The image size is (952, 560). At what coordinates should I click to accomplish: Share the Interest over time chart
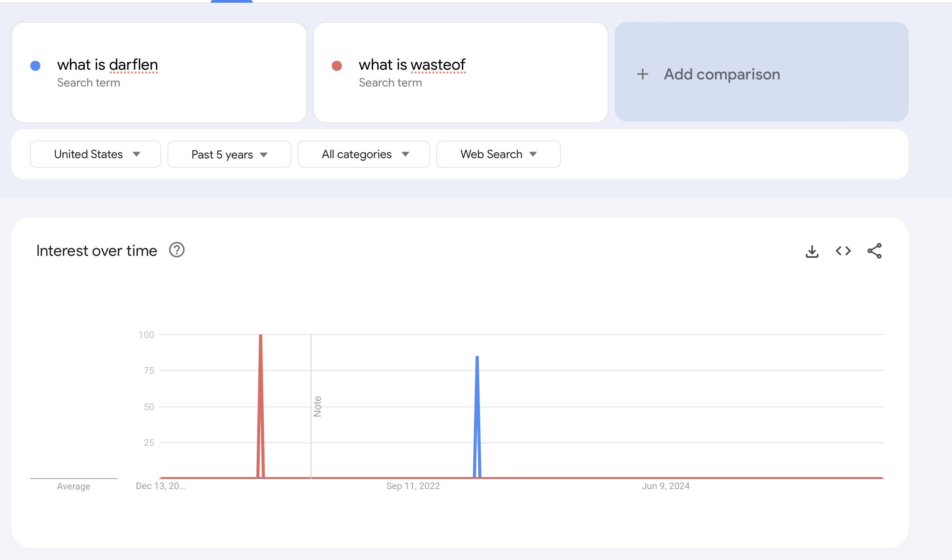click(874, 251)
